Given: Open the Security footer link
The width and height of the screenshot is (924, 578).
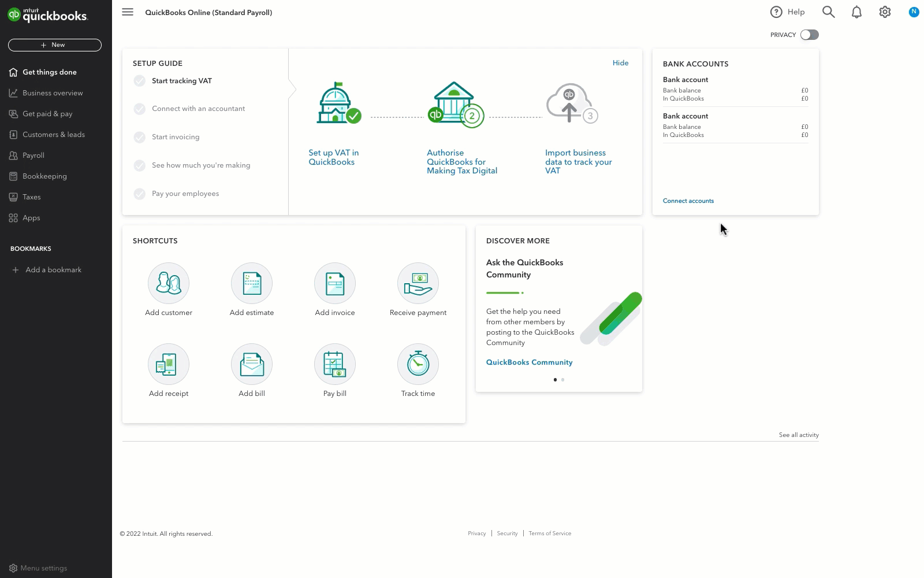Looking at the screenshot, I should click(x=507, y=533).
